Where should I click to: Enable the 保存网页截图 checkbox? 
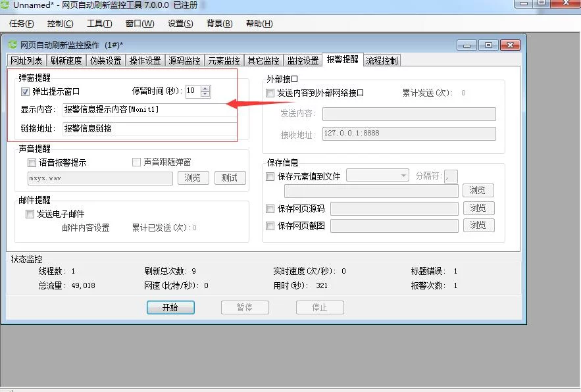coord(270,226)
